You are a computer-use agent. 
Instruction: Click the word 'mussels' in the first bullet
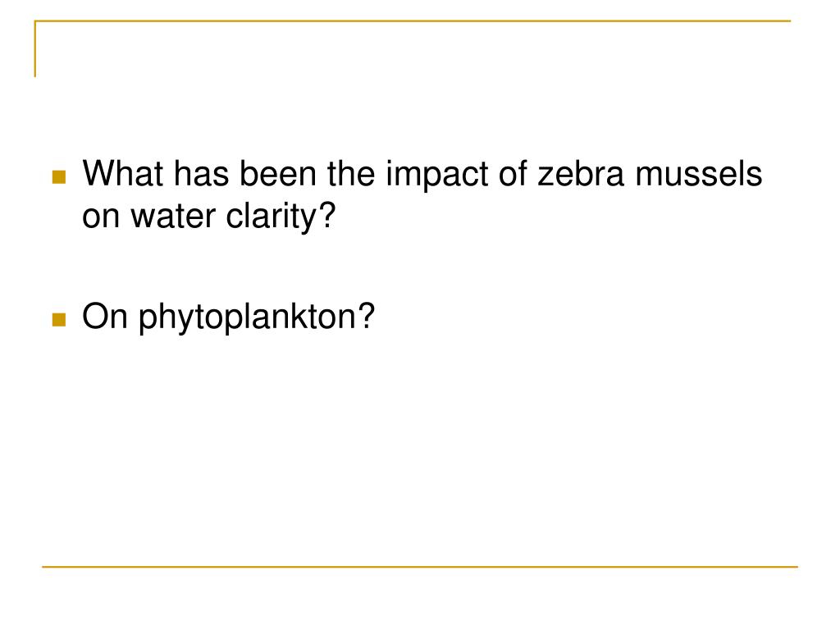699,174
